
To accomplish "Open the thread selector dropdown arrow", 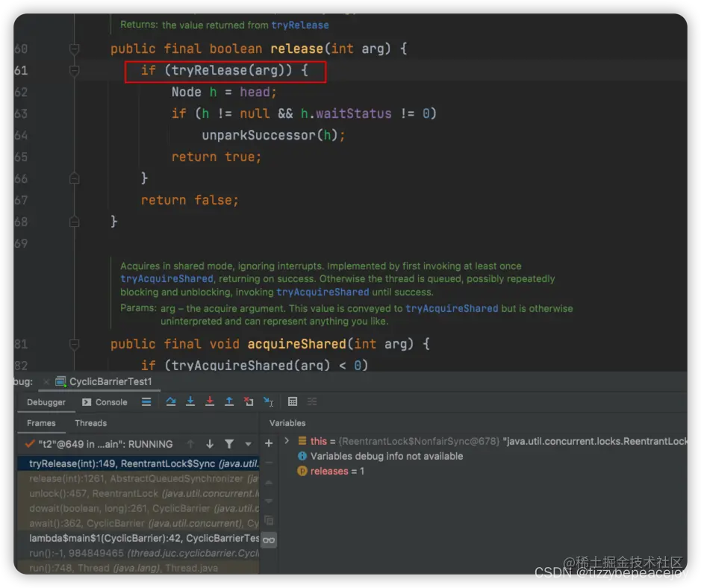I will (x=248, y=444).
